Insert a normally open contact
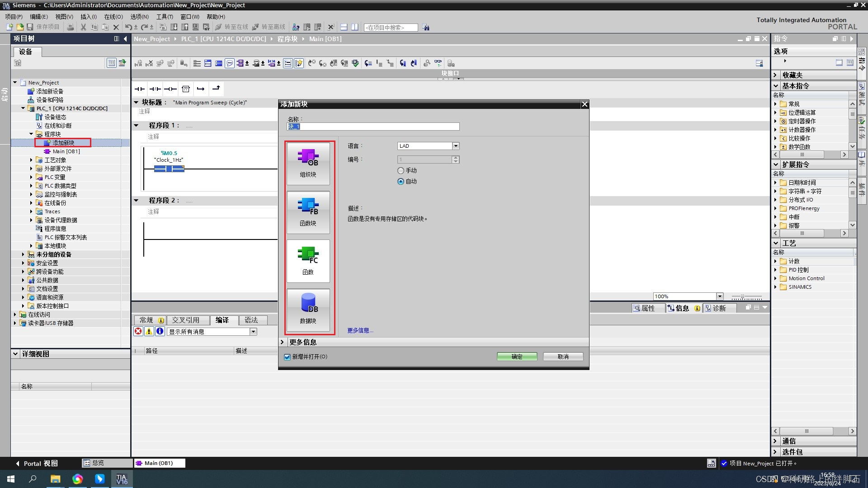Screen dimensions: 868x488 (140, 89)
